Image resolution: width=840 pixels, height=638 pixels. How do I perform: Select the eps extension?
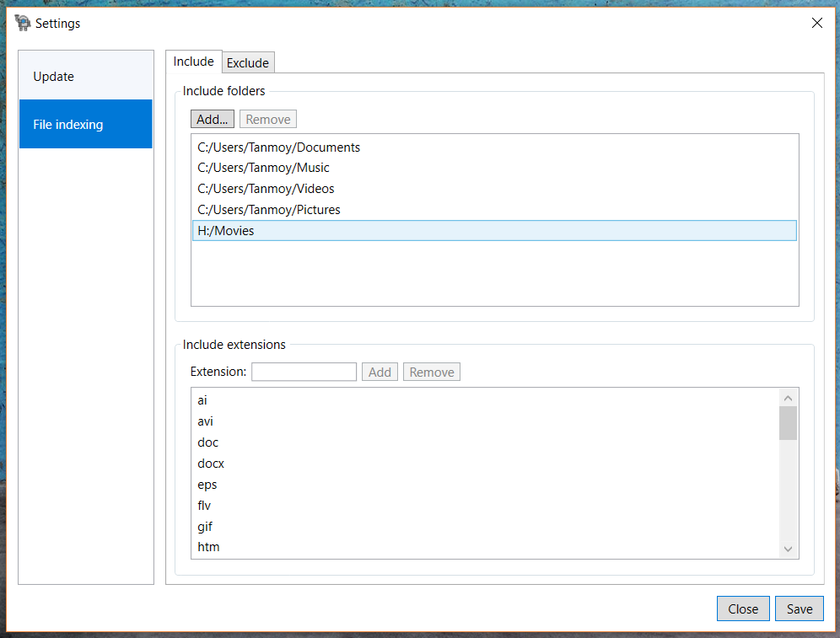click(x=485, y=485)
